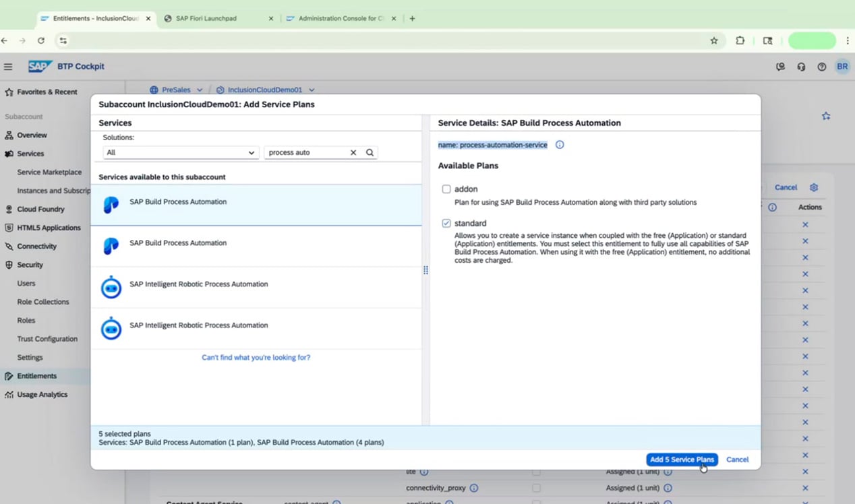Switch to the Administration Console browser tab

click(x=341, y=18)
